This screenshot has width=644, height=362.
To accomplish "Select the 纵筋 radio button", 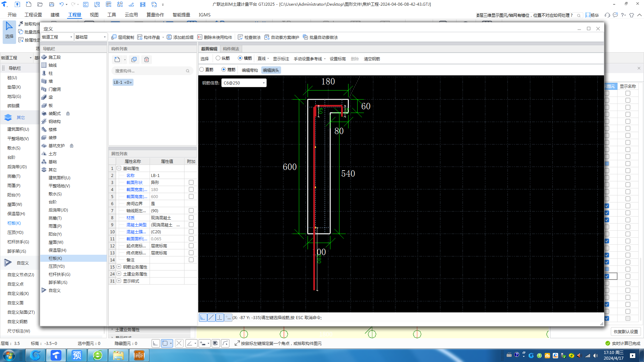I will click(218, 58).
